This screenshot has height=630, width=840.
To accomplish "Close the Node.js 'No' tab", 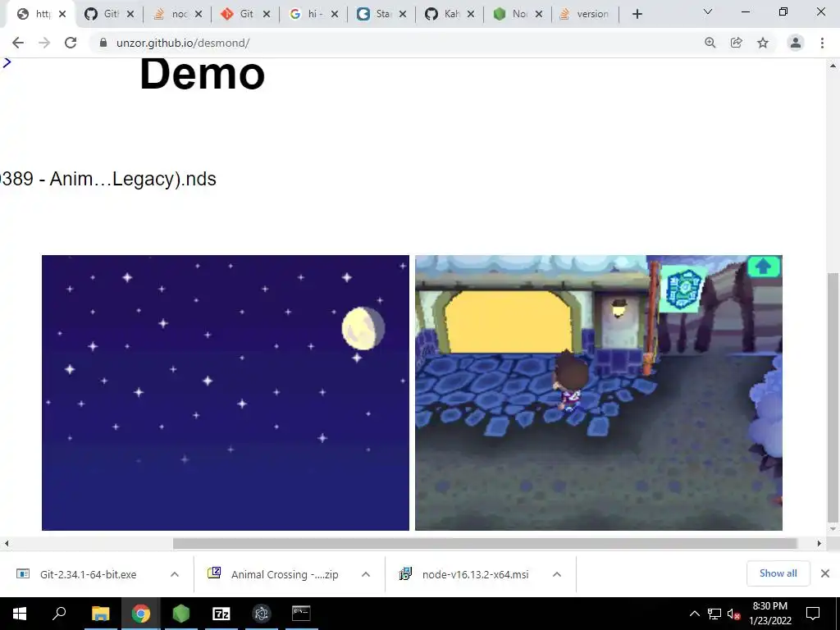I will click(539, 14).
